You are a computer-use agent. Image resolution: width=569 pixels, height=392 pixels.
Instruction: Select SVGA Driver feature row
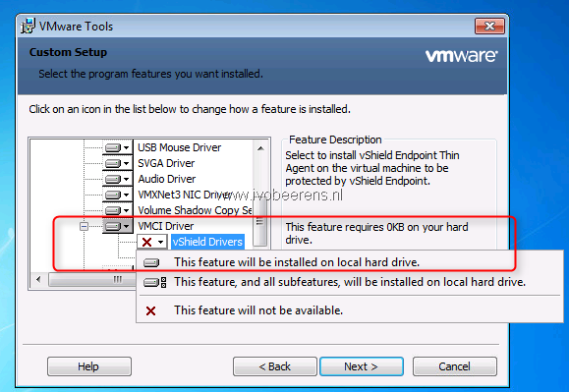coord(166,163)
